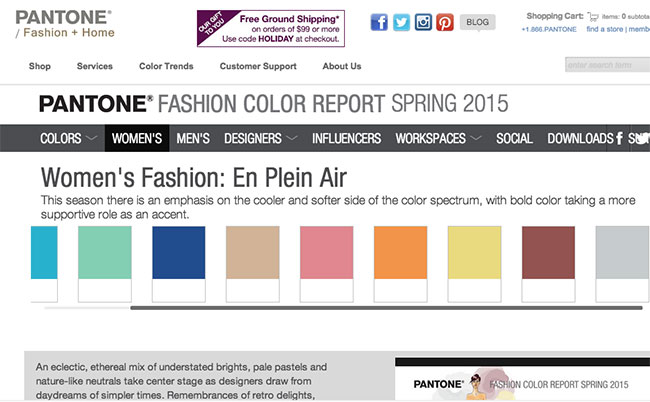Expand the WORKSPACES dropdown chevron

pyautogui.click(x=476, y=138)
